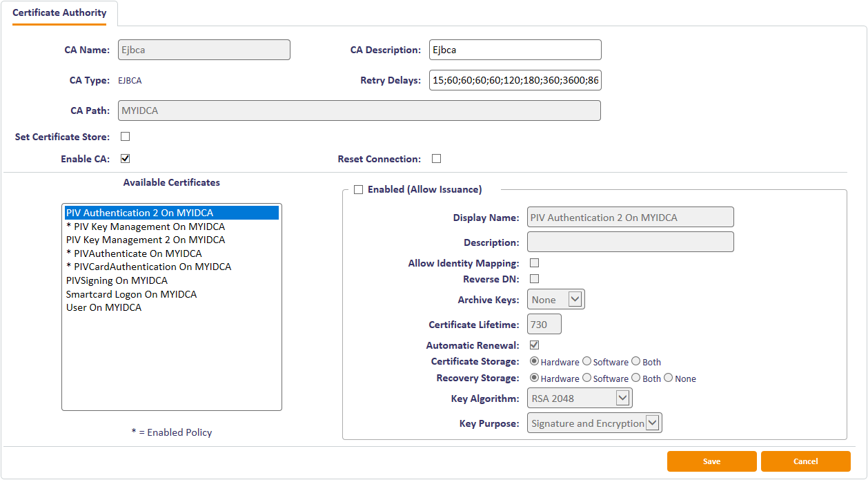Select Both for Recovery Storage
The height and width of the screenshot is (480, 868).
pos(637,378)
